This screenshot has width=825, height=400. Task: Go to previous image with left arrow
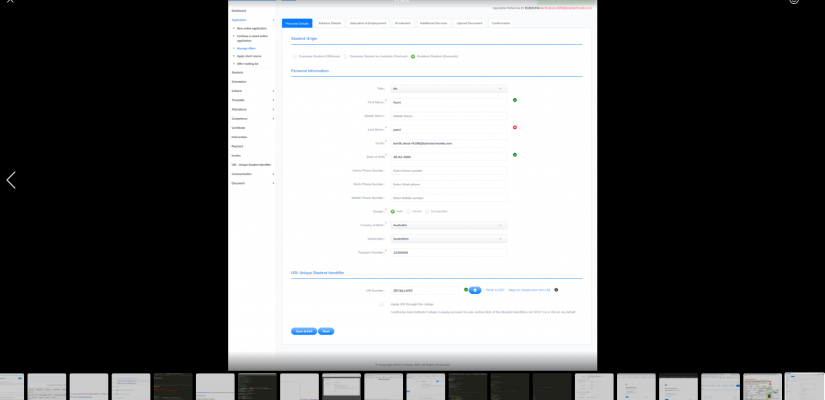[x=11, y=180]
